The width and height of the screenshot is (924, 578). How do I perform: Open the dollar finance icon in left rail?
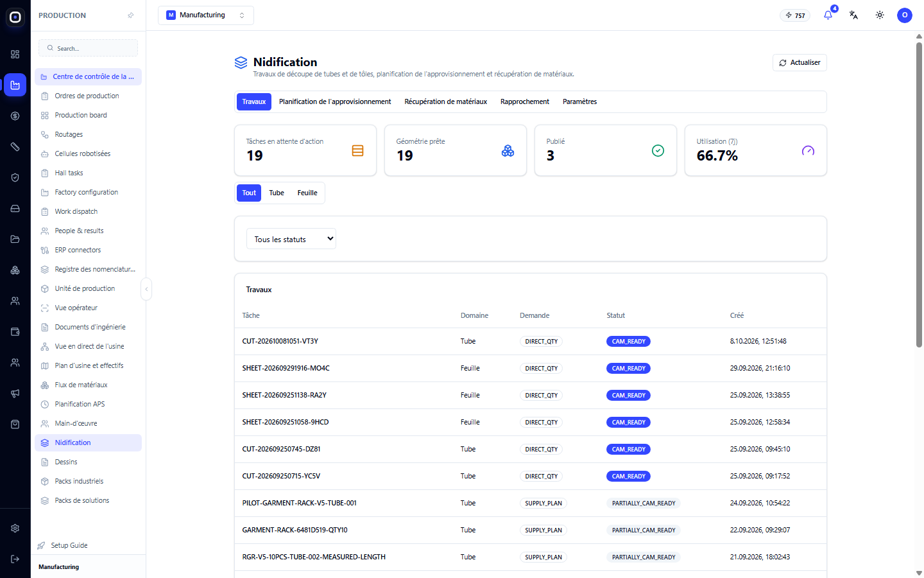[15, 116]
